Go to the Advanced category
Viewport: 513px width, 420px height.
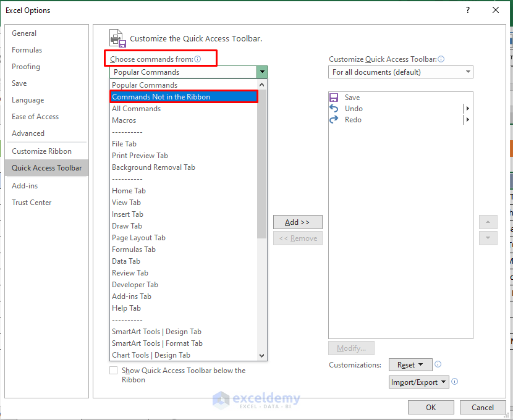[47, 133]
